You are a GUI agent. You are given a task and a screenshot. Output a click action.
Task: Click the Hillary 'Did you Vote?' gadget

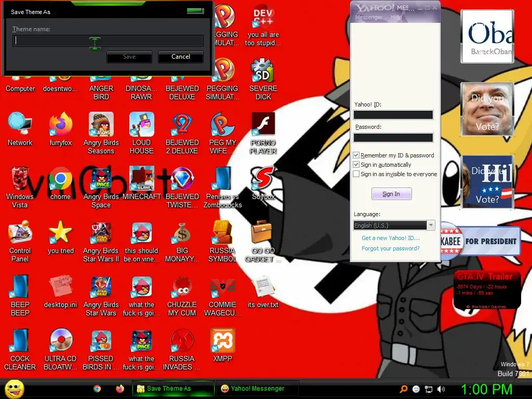pyautogui.click(x=487, y=182)
